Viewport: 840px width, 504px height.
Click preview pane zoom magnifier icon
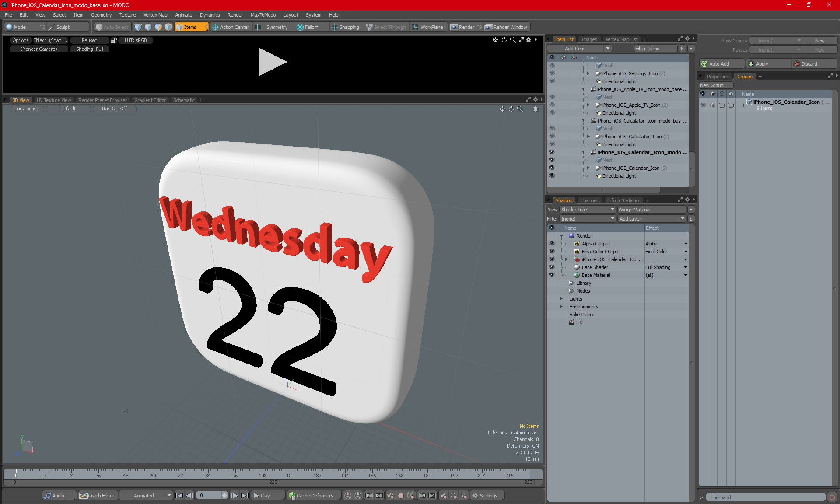click(x=513, y=40)
